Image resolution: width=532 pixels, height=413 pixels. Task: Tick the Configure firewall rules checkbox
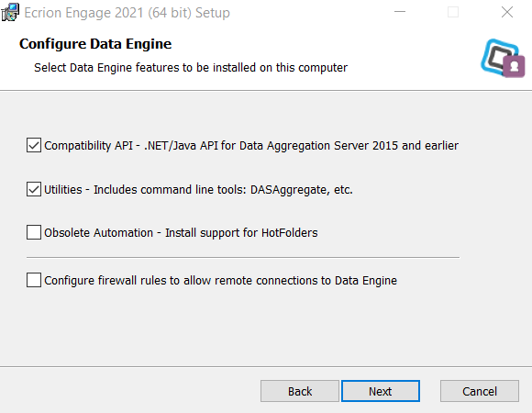coord(34,280)
